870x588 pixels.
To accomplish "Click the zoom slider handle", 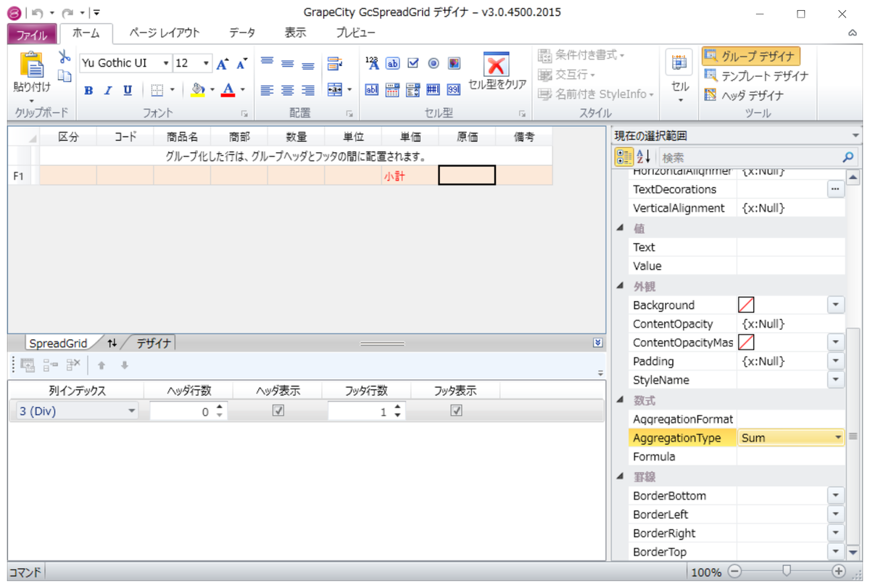I will (x=787, y=571).
